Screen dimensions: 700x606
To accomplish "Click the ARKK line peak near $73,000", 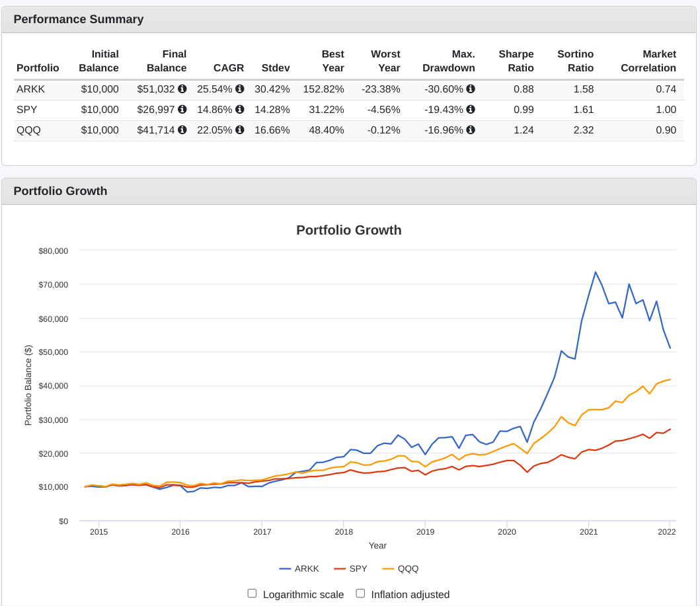I will click(x=596, y=272).
